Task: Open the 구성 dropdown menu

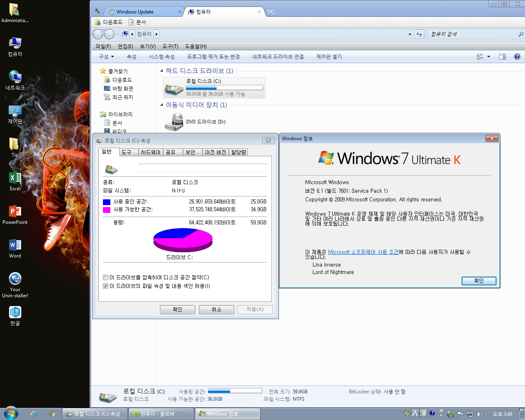Action: tap(107, 57)
